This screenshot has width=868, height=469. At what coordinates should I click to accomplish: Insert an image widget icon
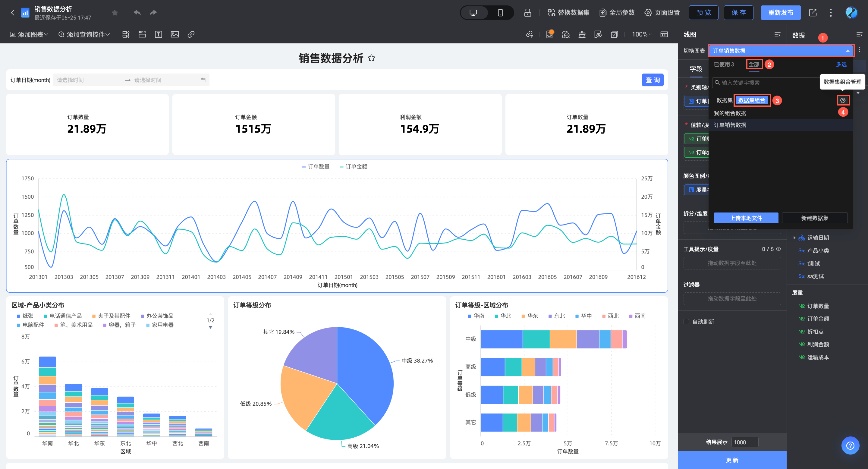(175, 34)
